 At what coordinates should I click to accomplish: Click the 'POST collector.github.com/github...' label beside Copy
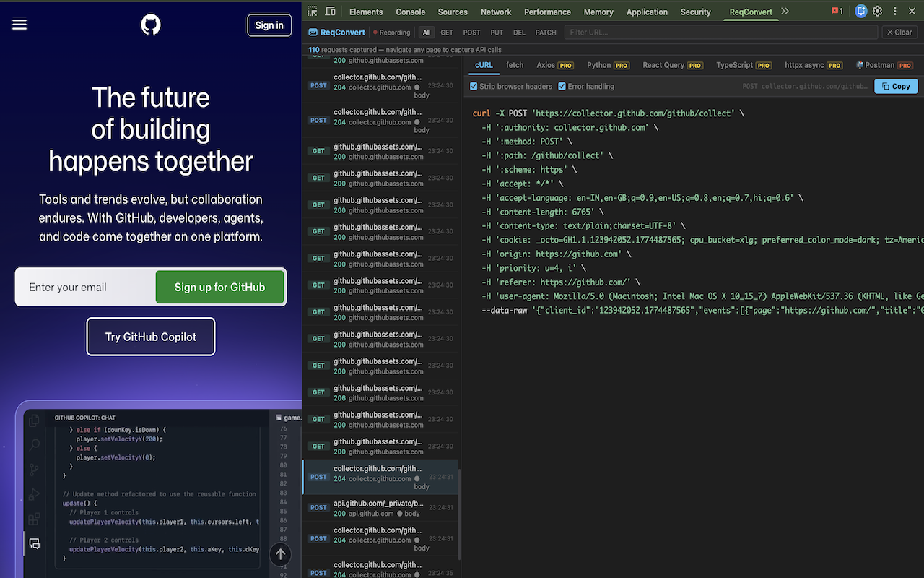[x=805, y=86]
